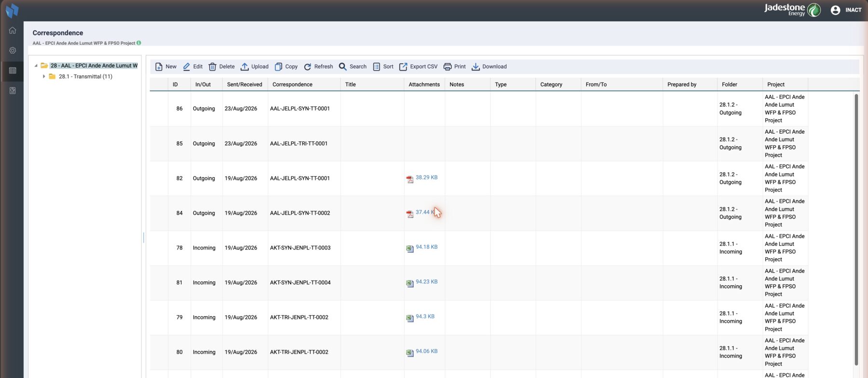The width and height of the screenshot is (868, 378).
Task: Open the Home icon in left sidebar
Action: tap(13, 30)
